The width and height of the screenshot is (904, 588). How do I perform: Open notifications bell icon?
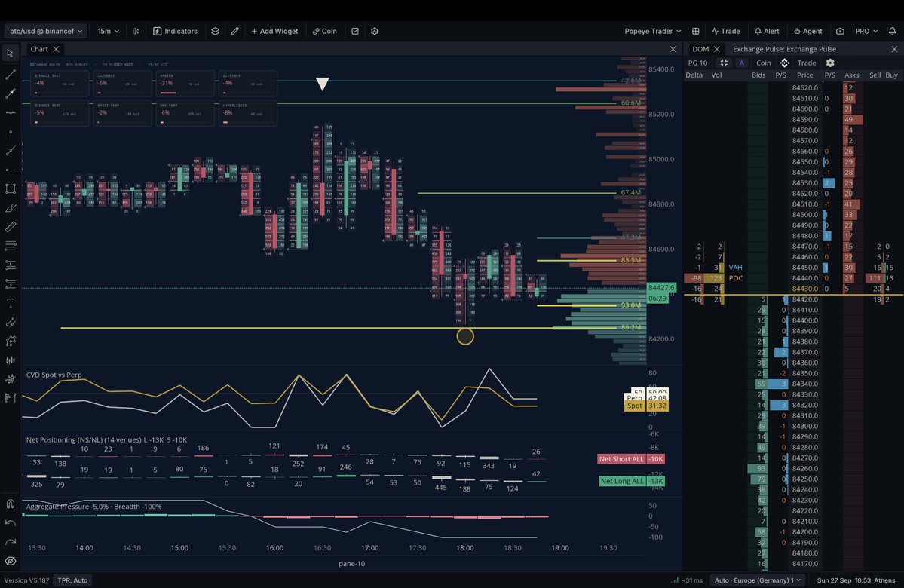click(x=893, y=31)
